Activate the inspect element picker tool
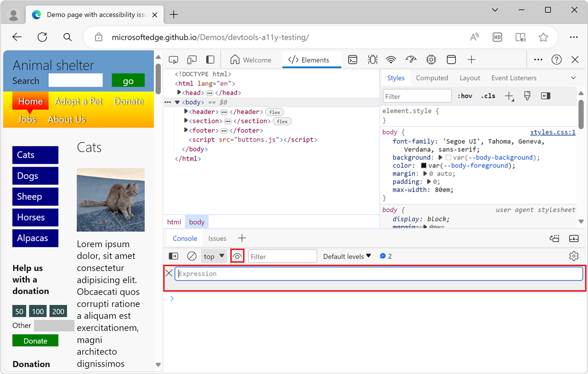This screenshot has height=374, width=588. coord(173,60)
